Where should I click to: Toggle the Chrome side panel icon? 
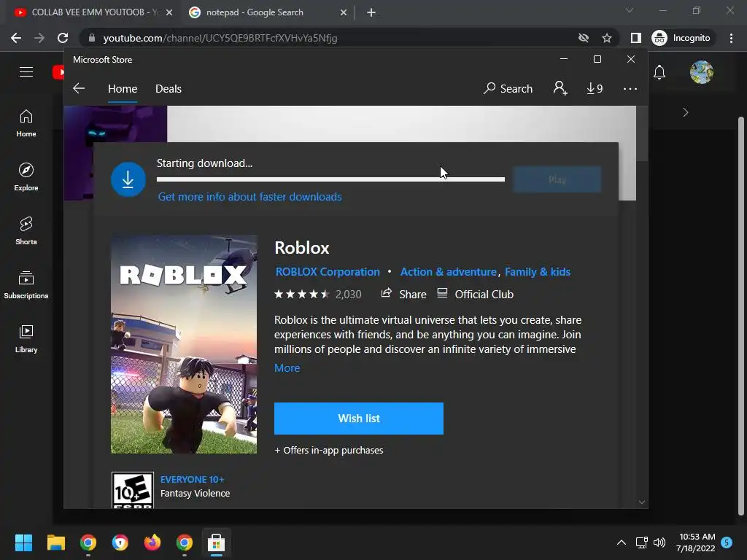click(635, 38)
